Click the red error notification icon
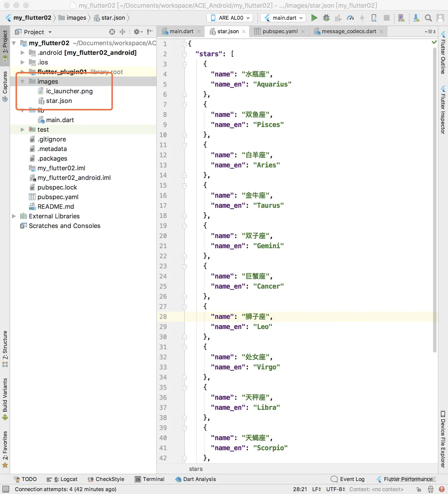The height and width of the screenshot is (494, 448). [x=441, y=489]
